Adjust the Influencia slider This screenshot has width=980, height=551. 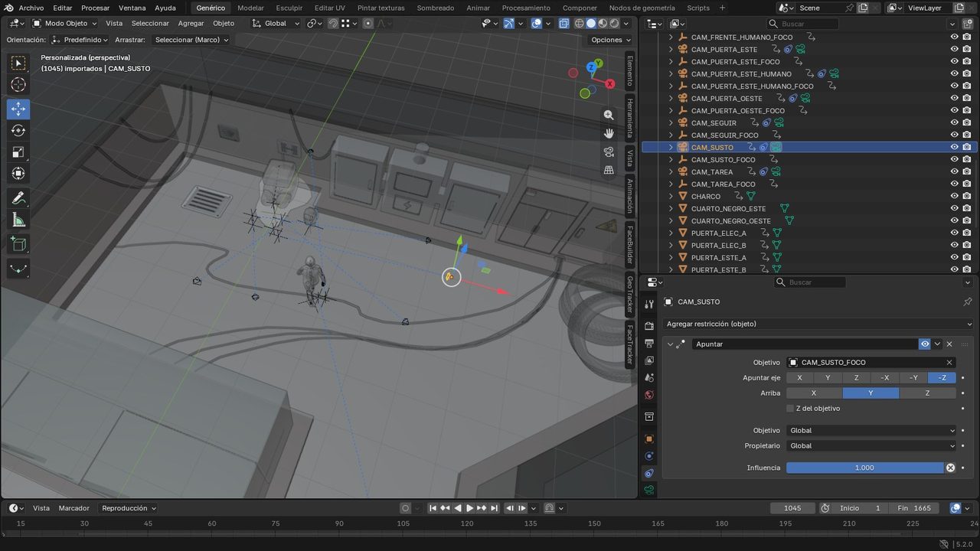(864, 468)
